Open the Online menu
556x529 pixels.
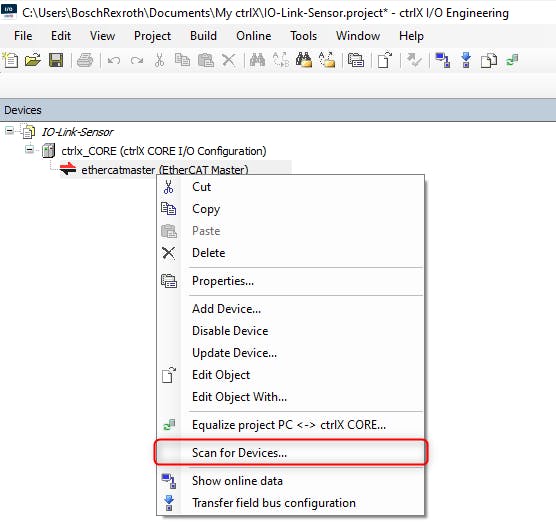click(254, 36)
